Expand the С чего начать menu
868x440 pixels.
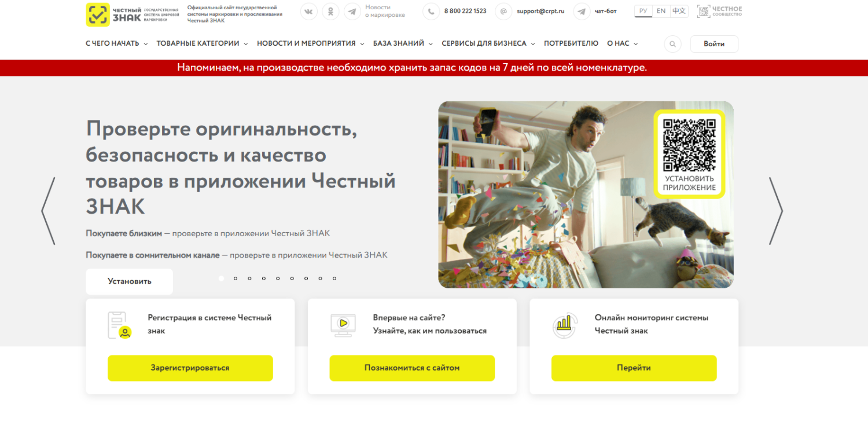[117, 43]
